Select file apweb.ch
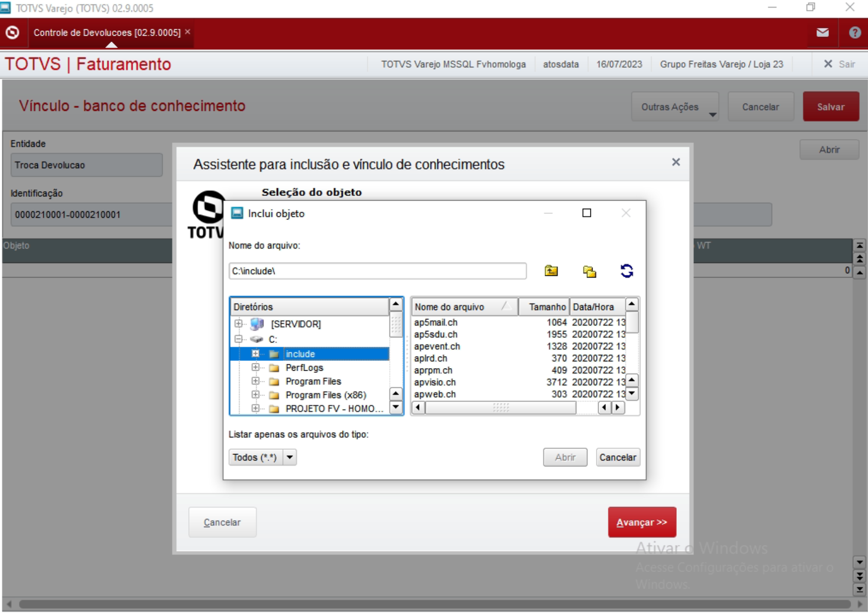The image size is (868, 616). tap(435, 394)
